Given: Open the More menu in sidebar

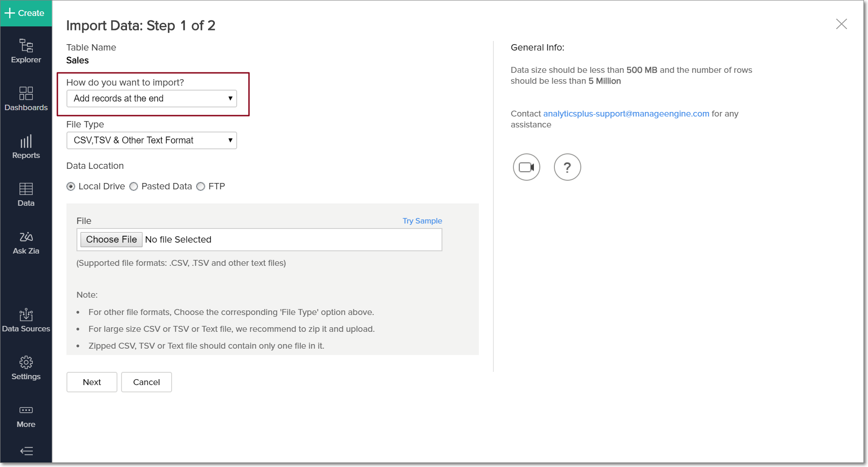Looking at the screenshot, I should 26,416.
